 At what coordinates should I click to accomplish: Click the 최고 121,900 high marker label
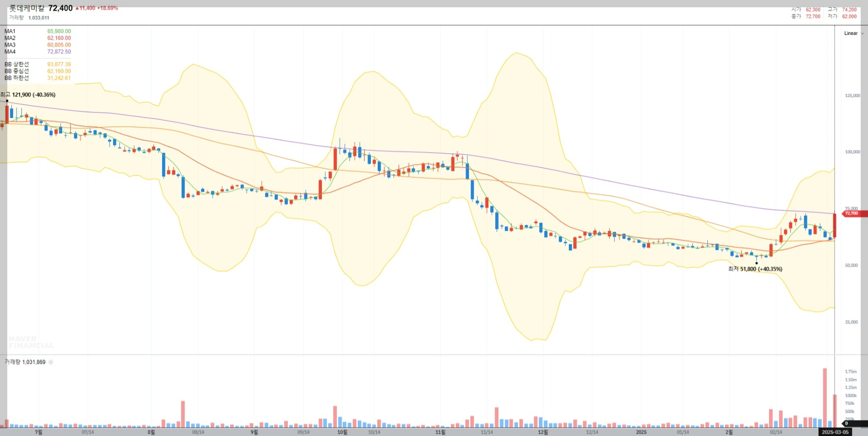(x=28, y=95)
